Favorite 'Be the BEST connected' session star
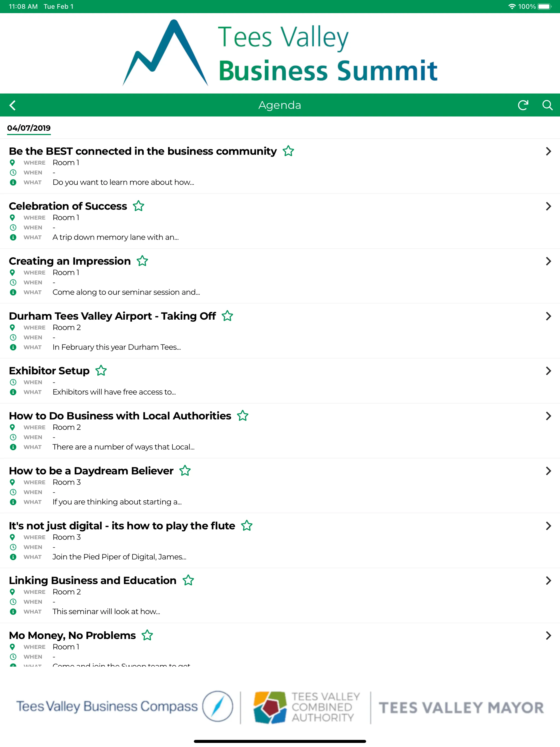Viewport: 560px width, 747px height. click(x=288, y=151)
